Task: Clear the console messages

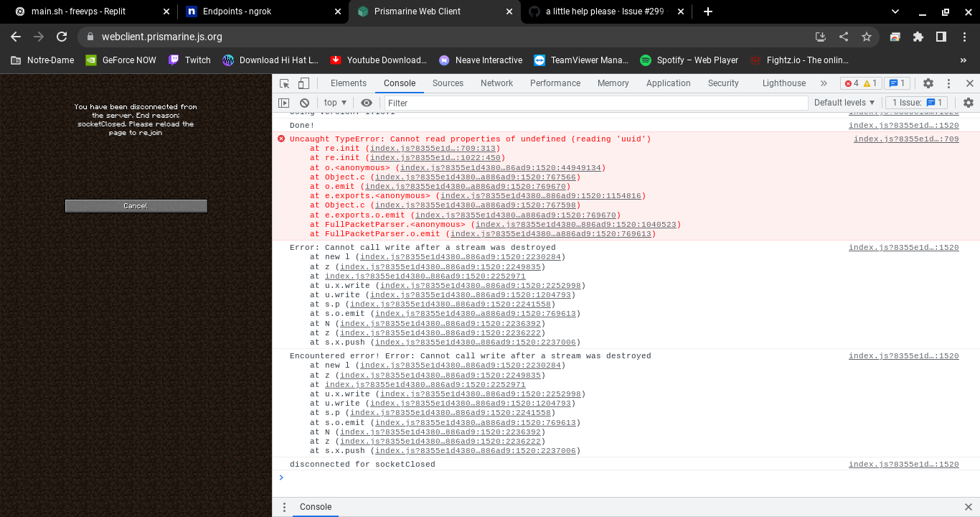Action: click(305, 102)
